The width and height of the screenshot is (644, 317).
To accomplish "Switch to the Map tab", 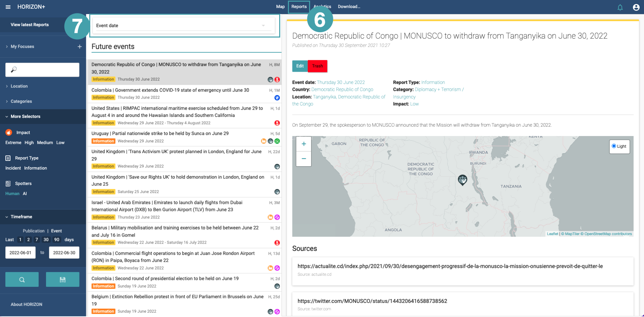I will click(280, 7).
